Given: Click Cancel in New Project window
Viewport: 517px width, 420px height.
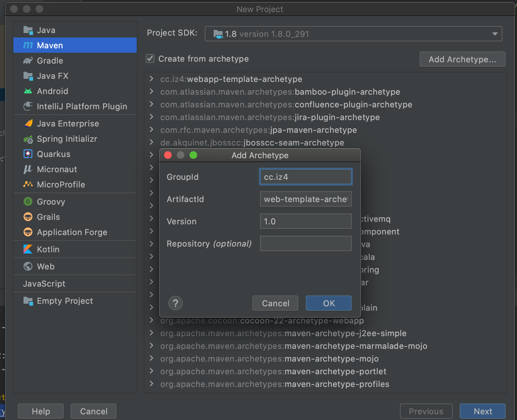Looking at the screenshot, I should tap(93, 411).
